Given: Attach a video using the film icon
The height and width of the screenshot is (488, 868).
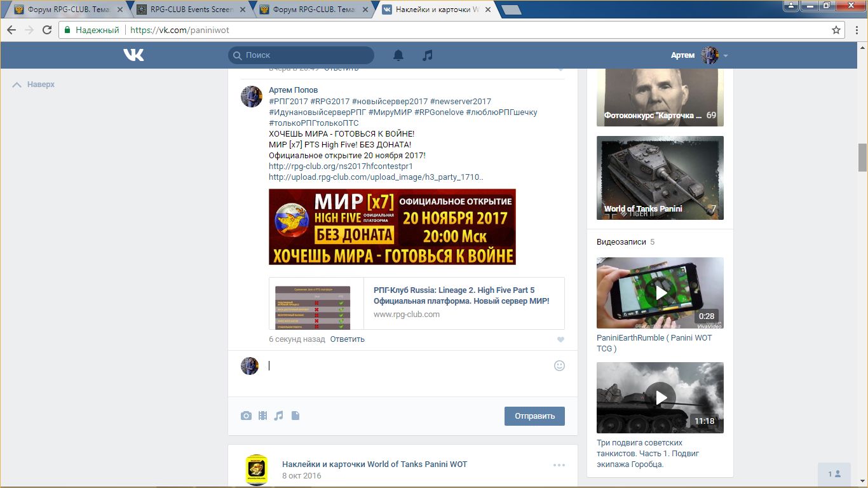Looking at the screenshot, I should coord(262,416).
